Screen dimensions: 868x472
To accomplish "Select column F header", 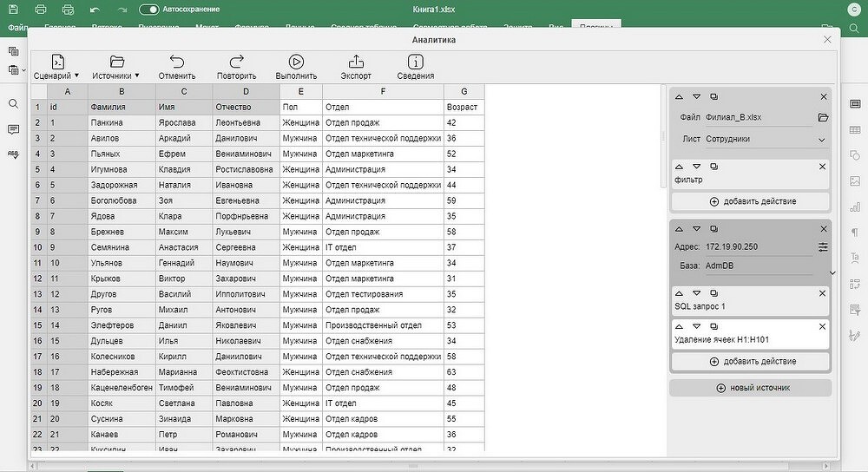I will pos(383,91).
